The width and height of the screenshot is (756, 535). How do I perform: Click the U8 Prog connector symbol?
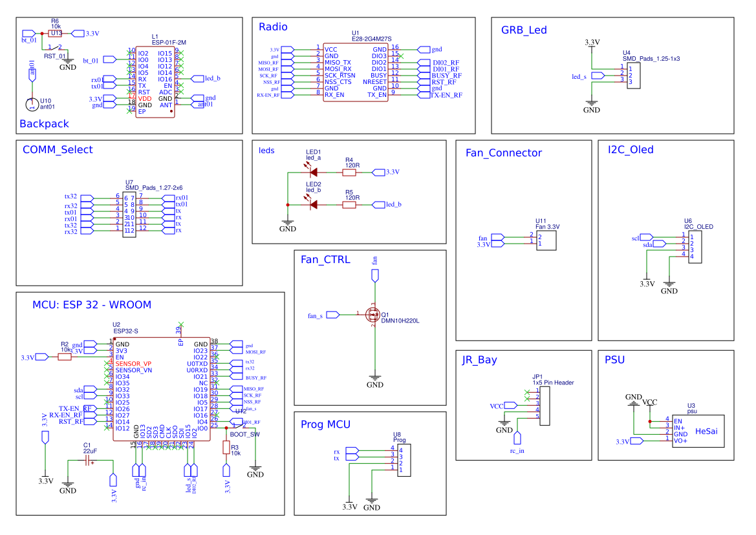pyautogui.click(x=404, y=460)
